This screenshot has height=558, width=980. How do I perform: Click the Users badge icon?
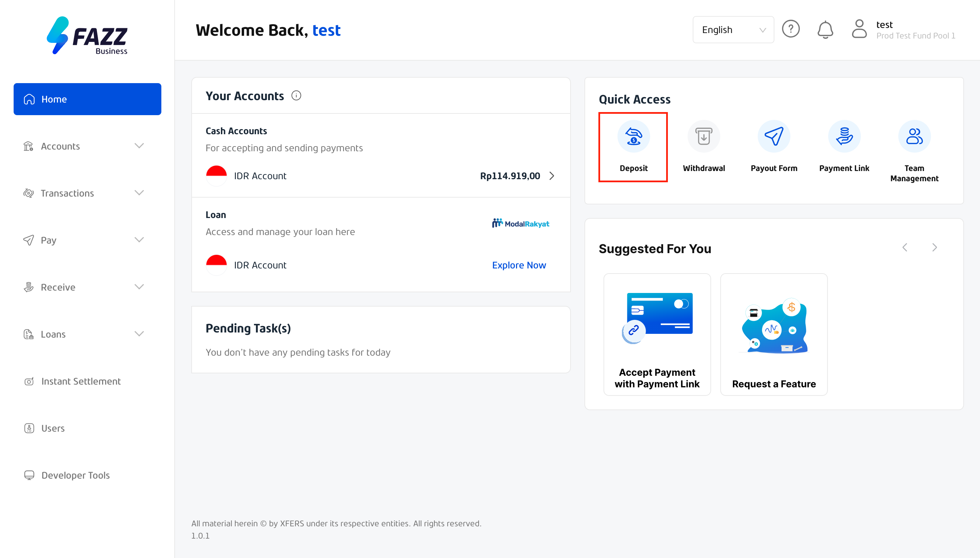pos(29,428)
